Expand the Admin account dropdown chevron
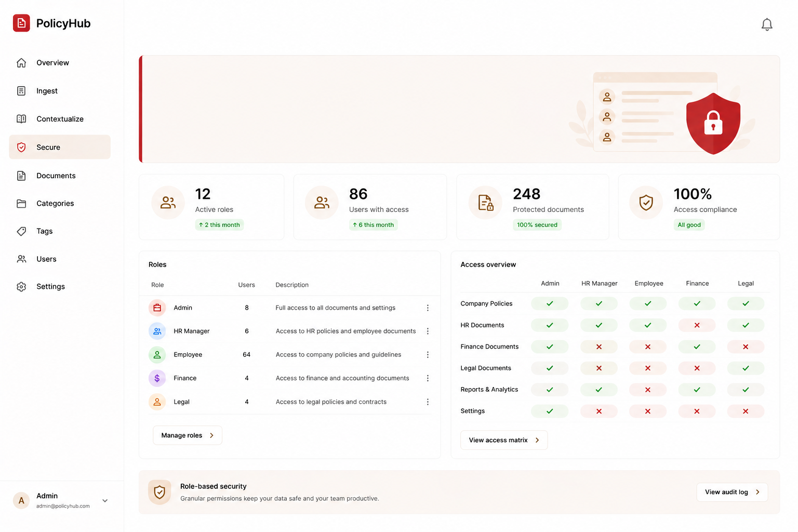Viewport: 798px width, 532px height. (105, 501)
